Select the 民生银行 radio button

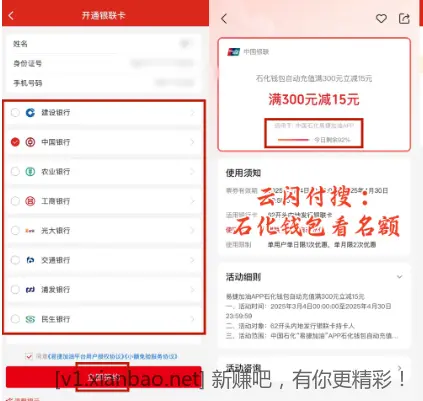(x=15, y=319)
